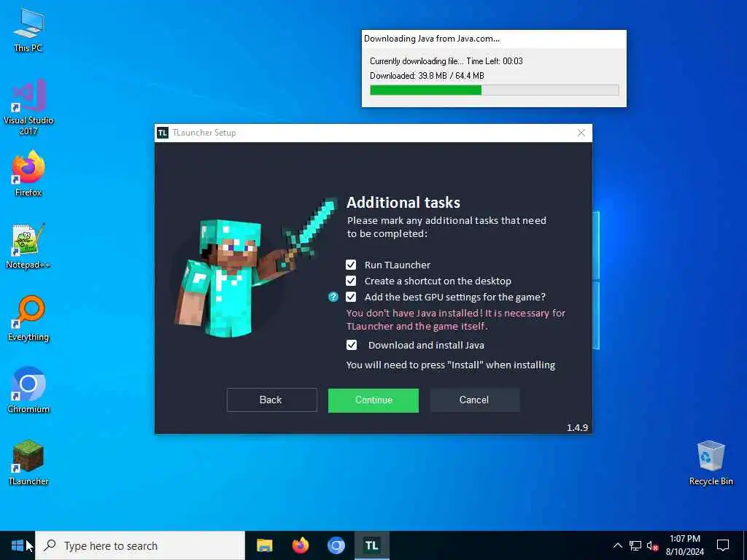
Task: Click the TL logo in setup title bar
Action: point(163,133)
